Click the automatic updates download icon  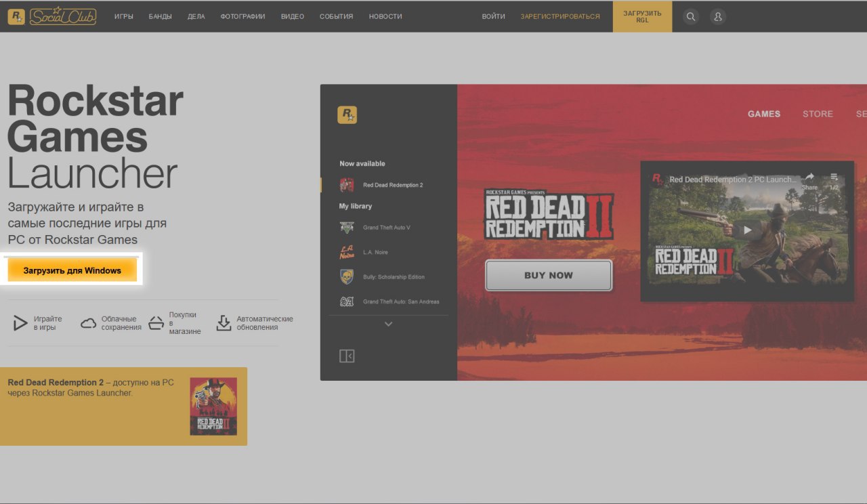click(224, 323)
